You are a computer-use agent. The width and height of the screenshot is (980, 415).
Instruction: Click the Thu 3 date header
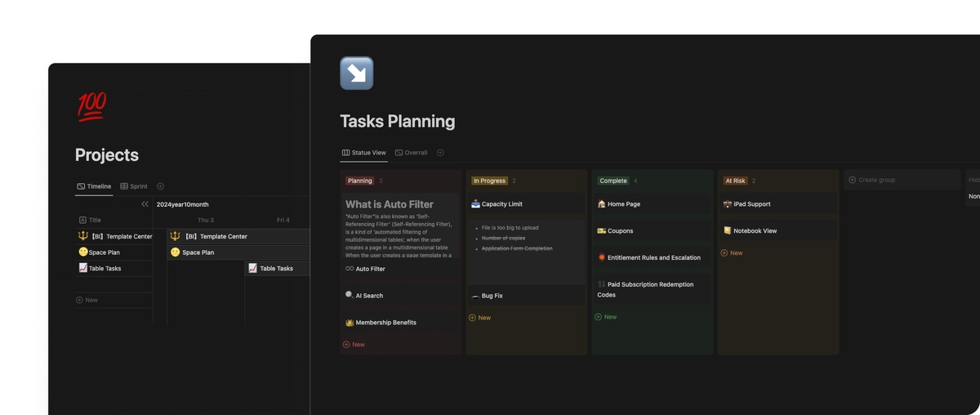[x=206, y=220]
